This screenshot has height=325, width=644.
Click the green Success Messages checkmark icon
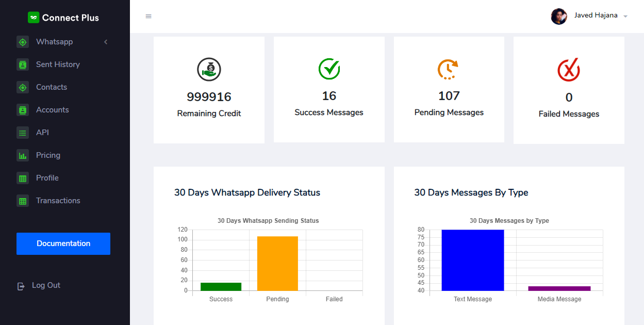coord(329,69)
